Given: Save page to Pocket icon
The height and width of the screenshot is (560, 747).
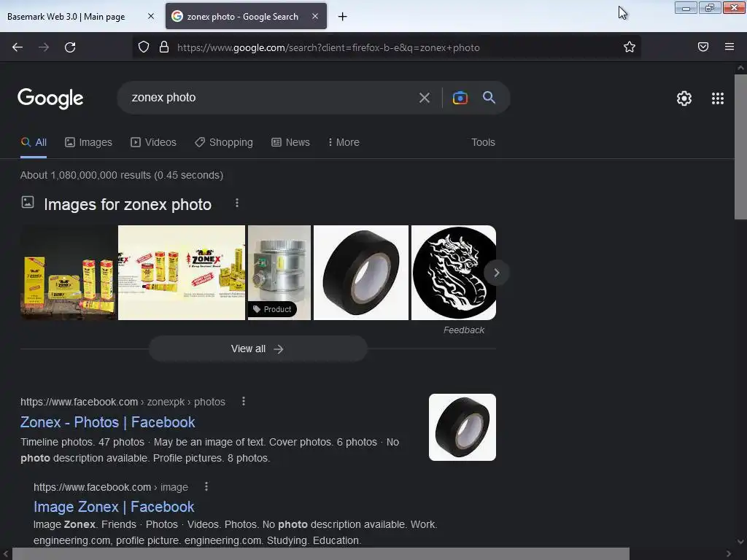Looking at the screenshot, I should pyautogui.click(x=703, y=47).
